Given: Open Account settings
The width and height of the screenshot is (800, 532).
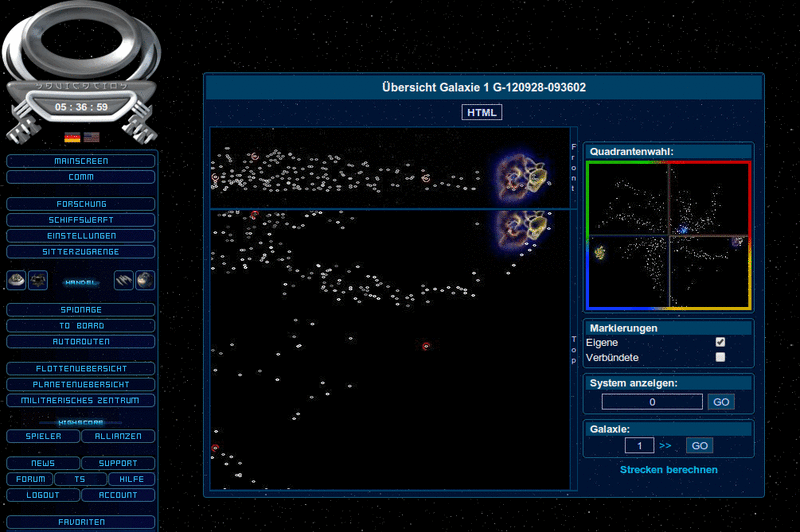Looking at the screenshot, I should (x=118, y=495).
